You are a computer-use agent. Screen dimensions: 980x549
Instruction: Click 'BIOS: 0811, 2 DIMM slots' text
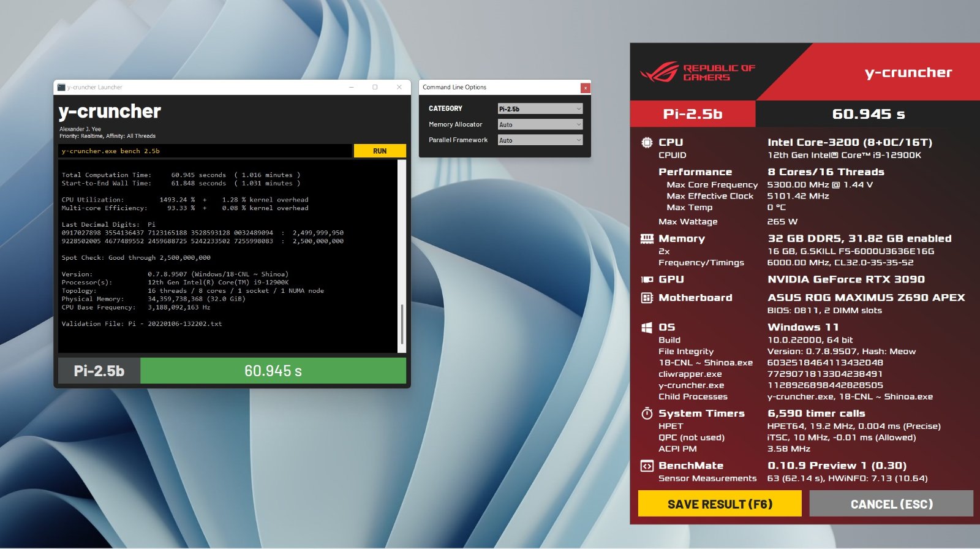coord(824,311)
